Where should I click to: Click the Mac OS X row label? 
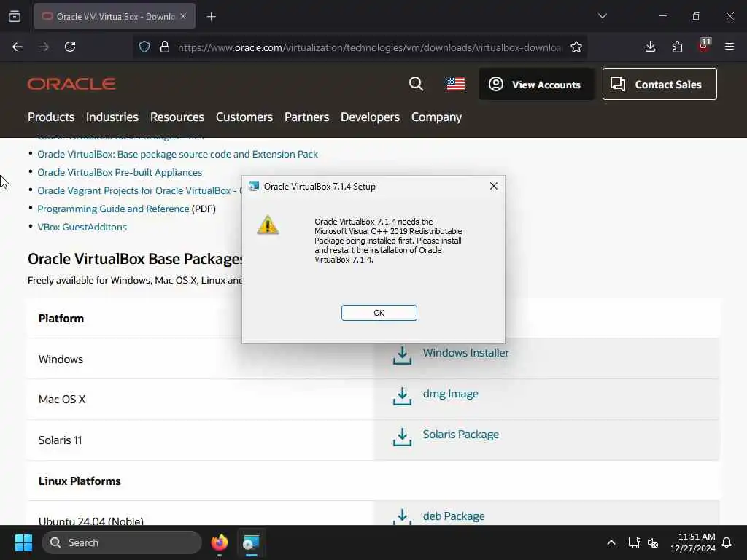[x=62, y=400]
